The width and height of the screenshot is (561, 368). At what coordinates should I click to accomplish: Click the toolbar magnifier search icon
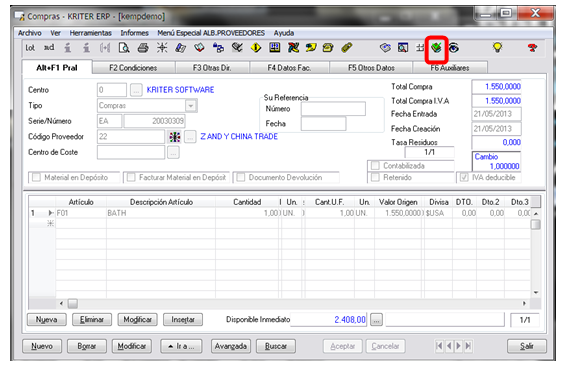click(x=403, y=48)
